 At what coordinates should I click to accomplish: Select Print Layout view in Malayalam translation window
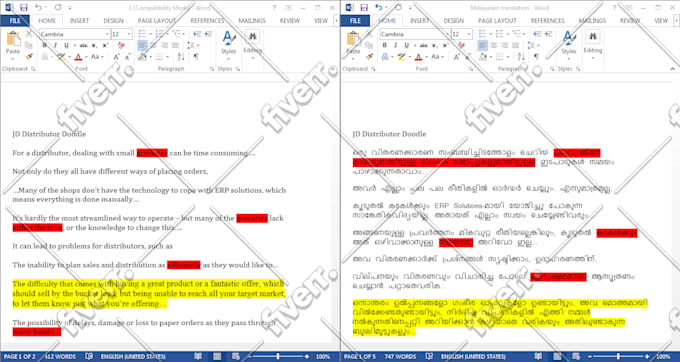coord(556,356)
